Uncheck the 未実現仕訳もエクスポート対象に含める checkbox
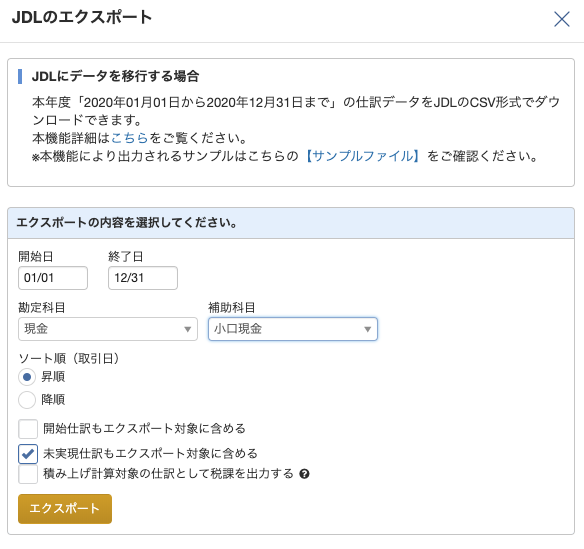This screenshot has width=584, height=549. (x=28, y=454)
